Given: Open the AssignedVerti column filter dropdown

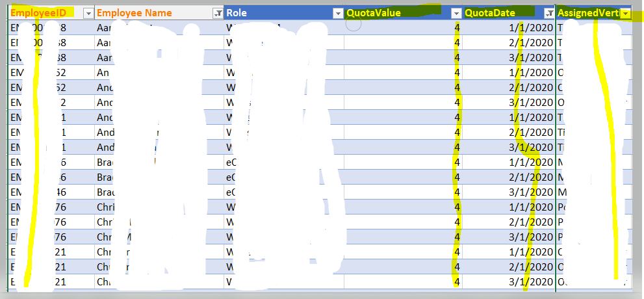Looking at the screenshot, I should click(626, 14).
